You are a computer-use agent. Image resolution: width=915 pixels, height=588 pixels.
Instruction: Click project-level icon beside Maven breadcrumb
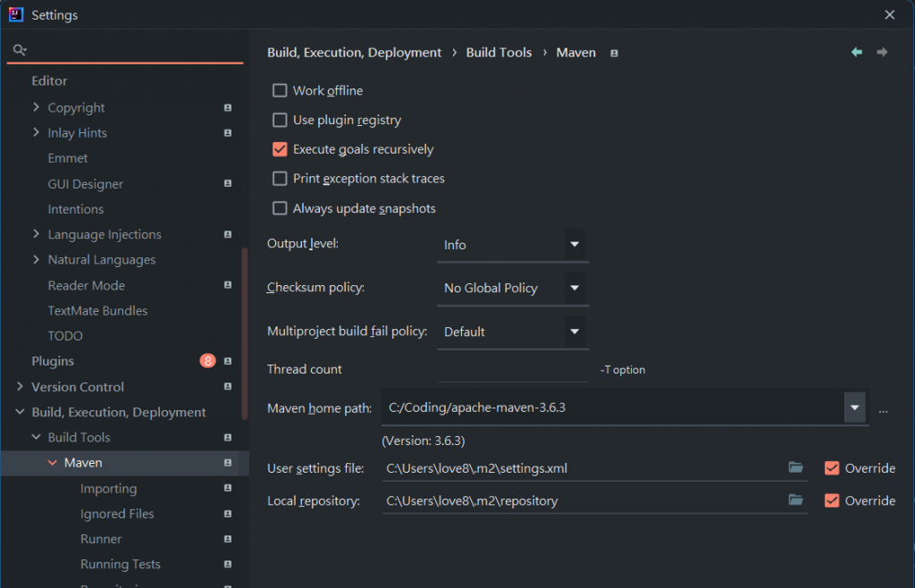tap(614, 53)
